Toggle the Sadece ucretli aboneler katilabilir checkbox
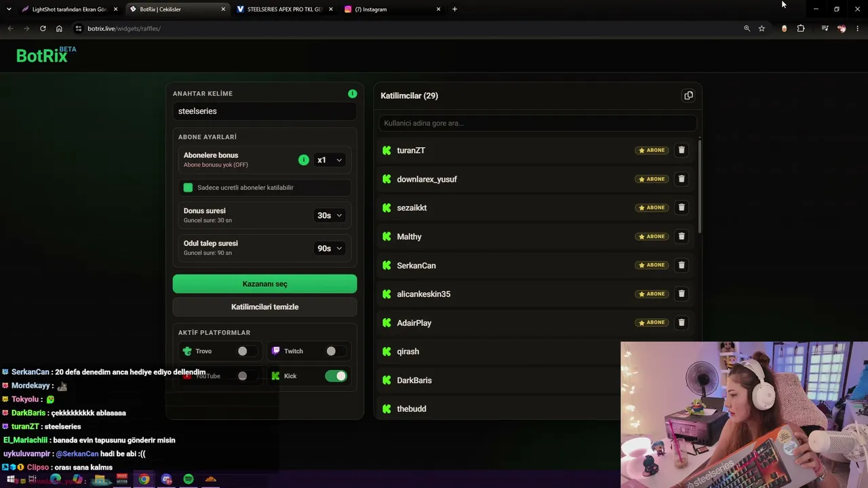868x488 pixels. (188, 188)
